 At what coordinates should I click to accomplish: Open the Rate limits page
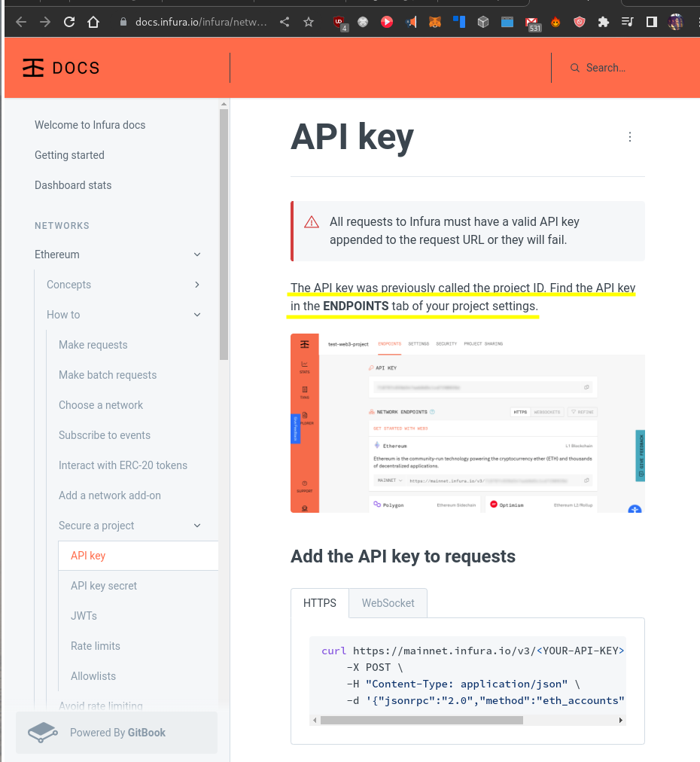95,646
